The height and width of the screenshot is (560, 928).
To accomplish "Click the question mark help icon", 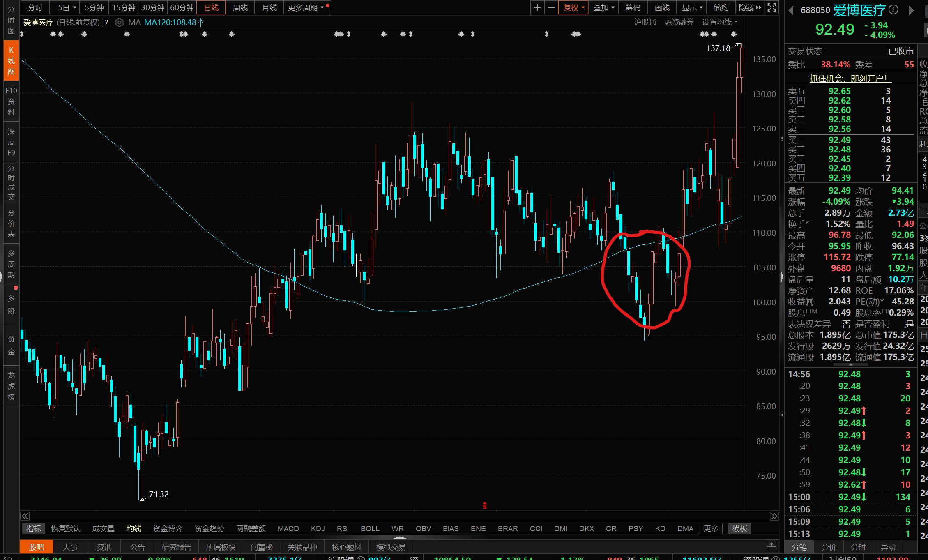I will (106, 22).
